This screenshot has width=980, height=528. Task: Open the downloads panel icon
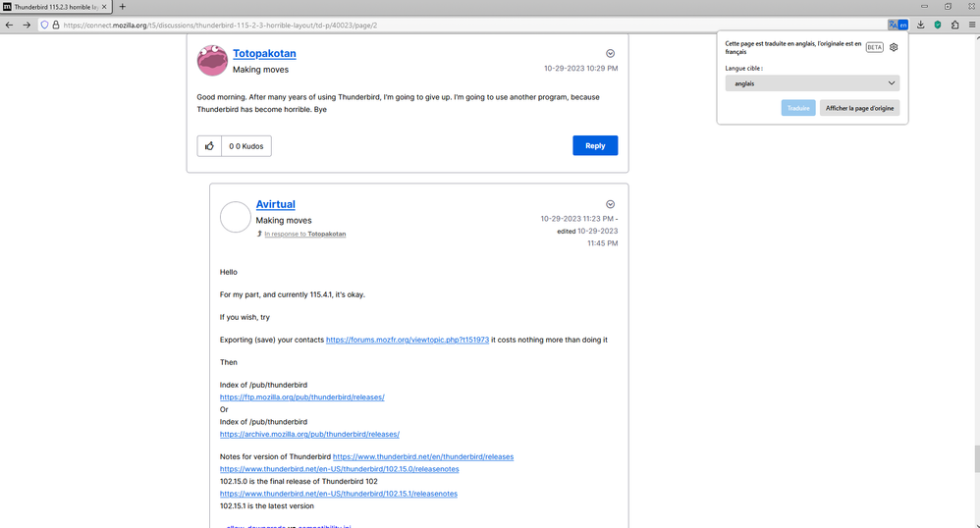point(921,25)
